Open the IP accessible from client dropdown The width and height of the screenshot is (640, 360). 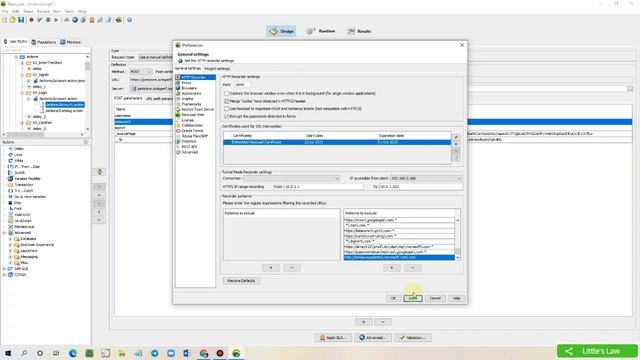pos(426,178)
